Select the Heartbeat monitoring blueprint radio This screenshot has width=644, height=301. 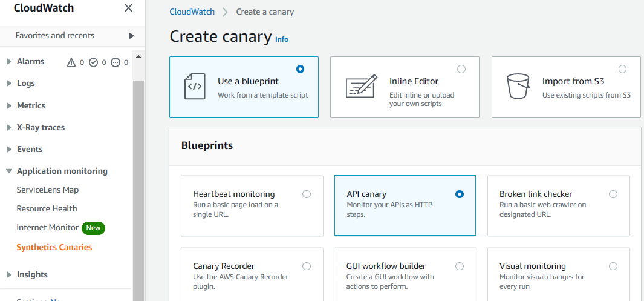pyautogui.click(x=307, y=194)
